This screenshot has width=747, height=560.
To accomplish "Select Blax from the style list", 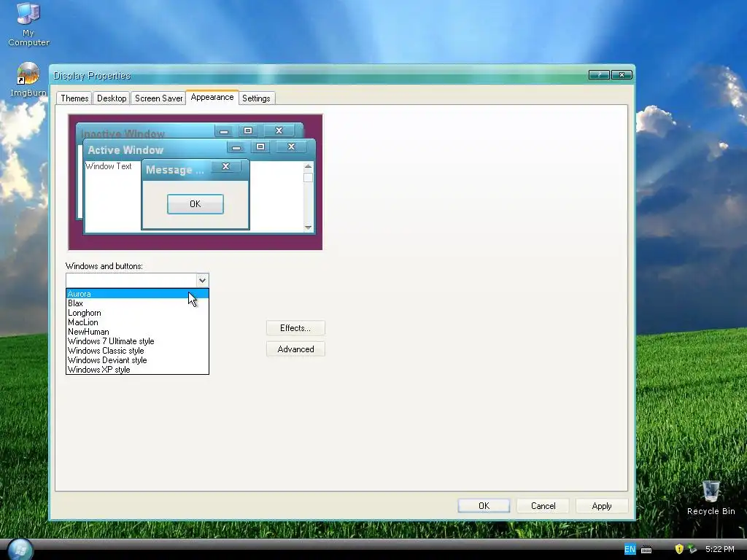I will pos(137,303).
